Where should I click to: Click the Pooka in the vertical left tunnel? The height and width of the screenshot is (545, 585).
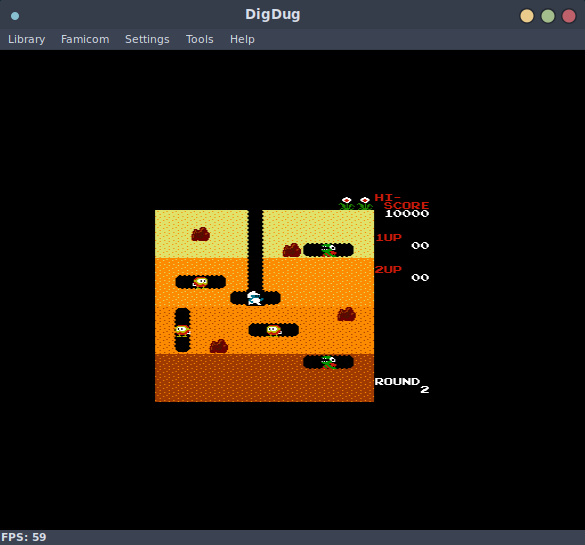point(182,331)
